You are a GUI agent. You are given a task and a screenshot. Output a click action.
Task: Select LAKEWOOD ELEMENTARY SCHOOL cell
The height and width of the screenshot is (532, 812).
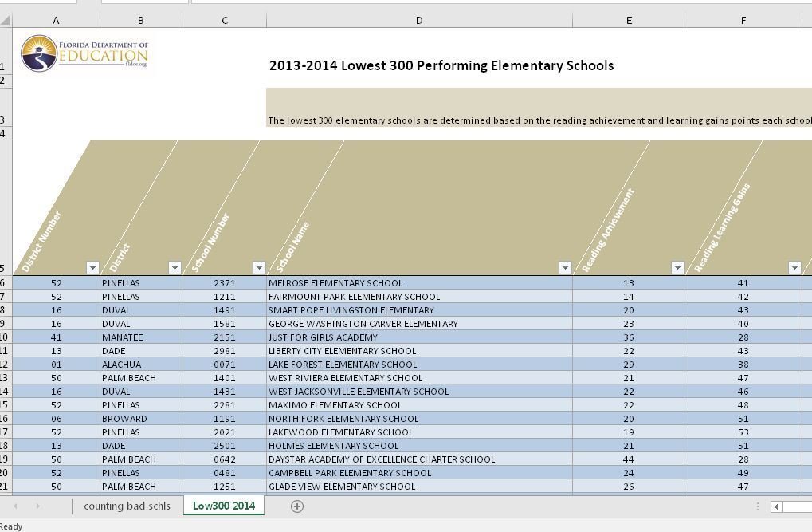(419, 432)
